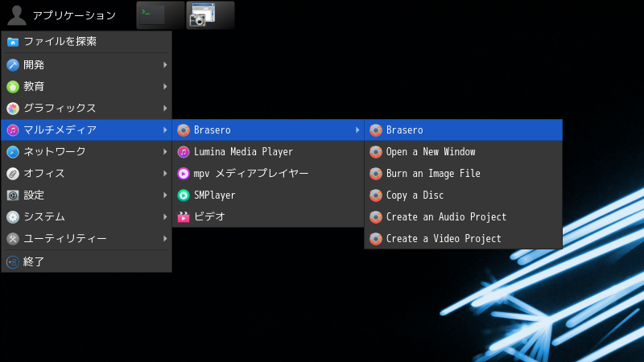Launch the screenshot tool in the panel
The width and height of the screenshot is (644, 362).
click(x=210, y=15)
